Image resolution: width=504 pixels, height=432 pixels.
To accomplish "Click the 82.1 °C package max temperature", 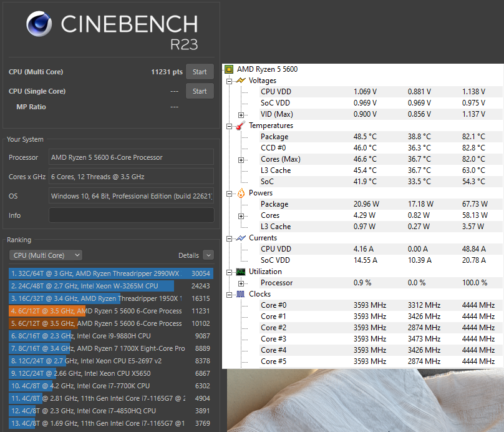I will point(473,137).
